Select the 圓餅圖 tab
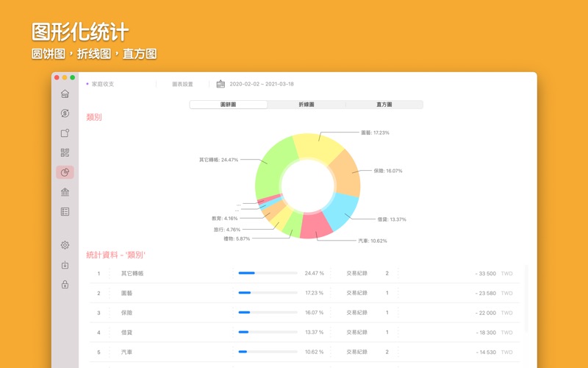This screenshot has width=588, height=368. (x=228, y=105)
